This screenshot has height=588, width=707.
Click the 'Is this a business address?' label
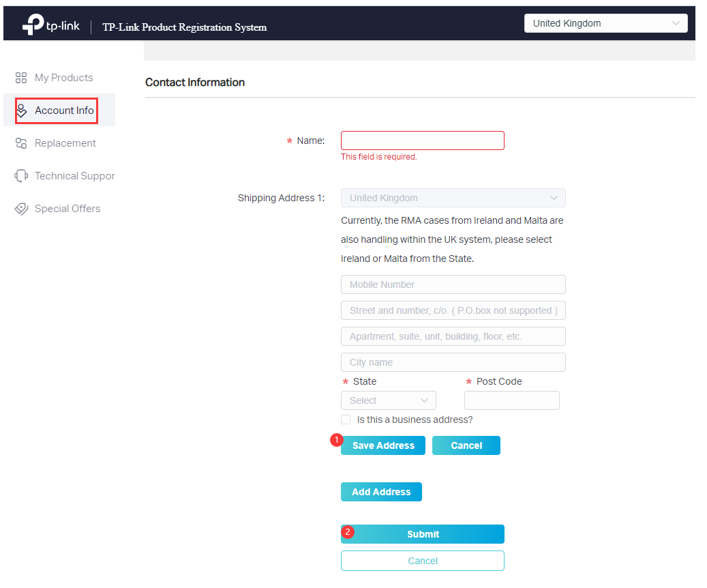(415, 420)
